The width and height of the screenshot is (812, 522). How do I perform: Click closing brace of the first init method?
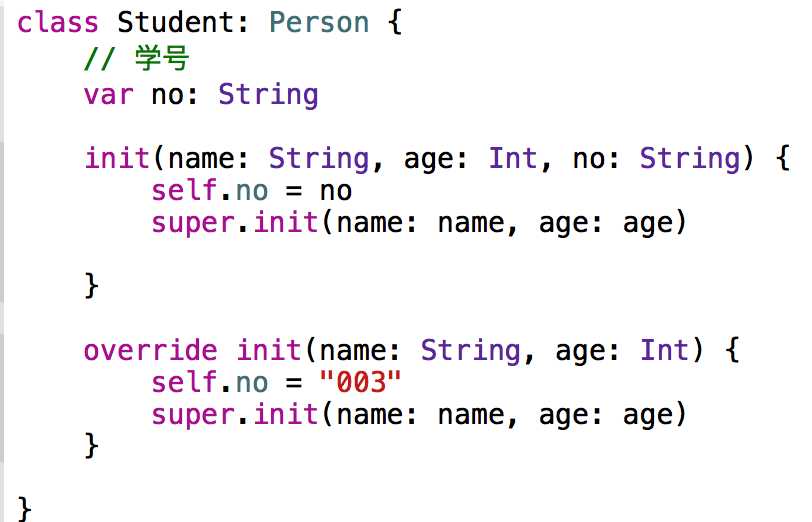91,285
